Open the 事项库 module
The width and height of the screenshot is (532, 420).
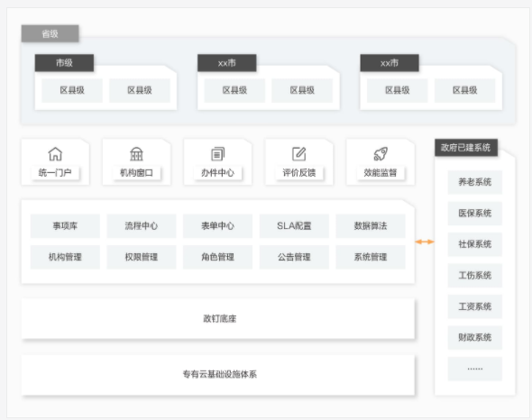point(65,225)
